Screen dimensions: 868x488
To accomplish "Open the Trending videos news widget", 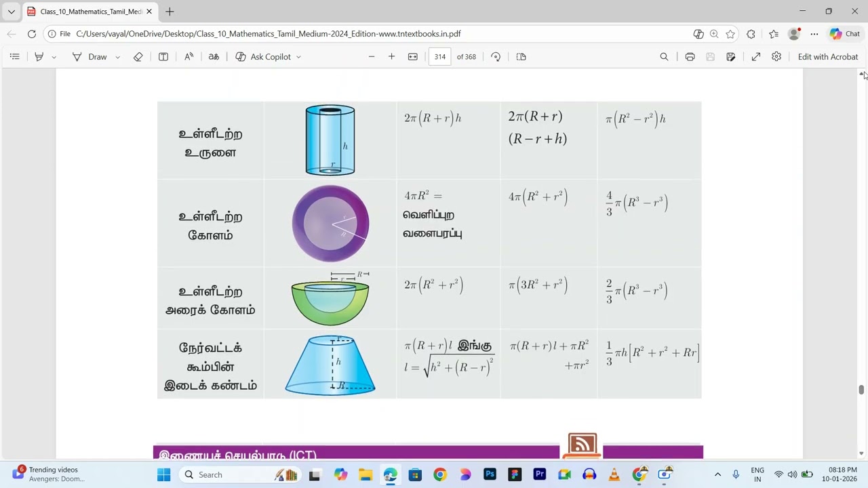I will point(50,474).
